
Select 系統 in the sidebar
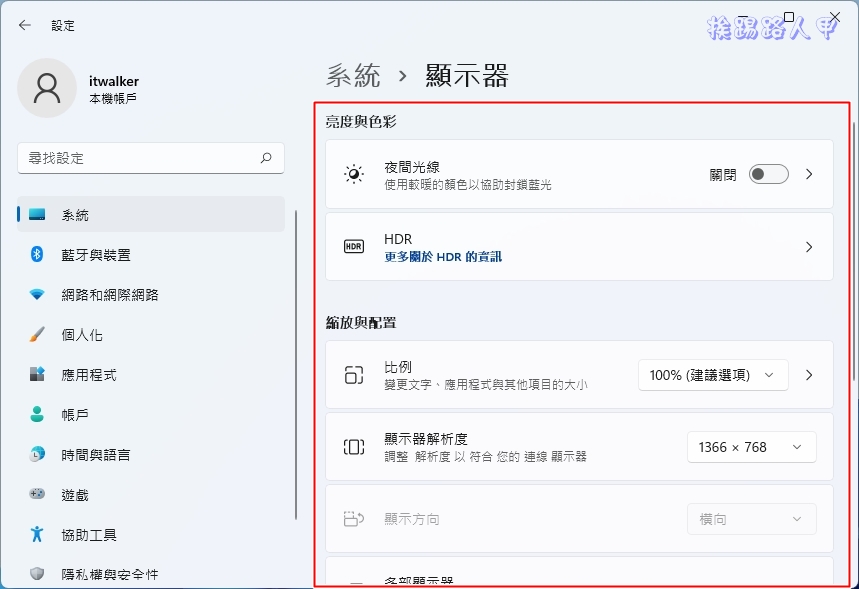pos(151,214)
